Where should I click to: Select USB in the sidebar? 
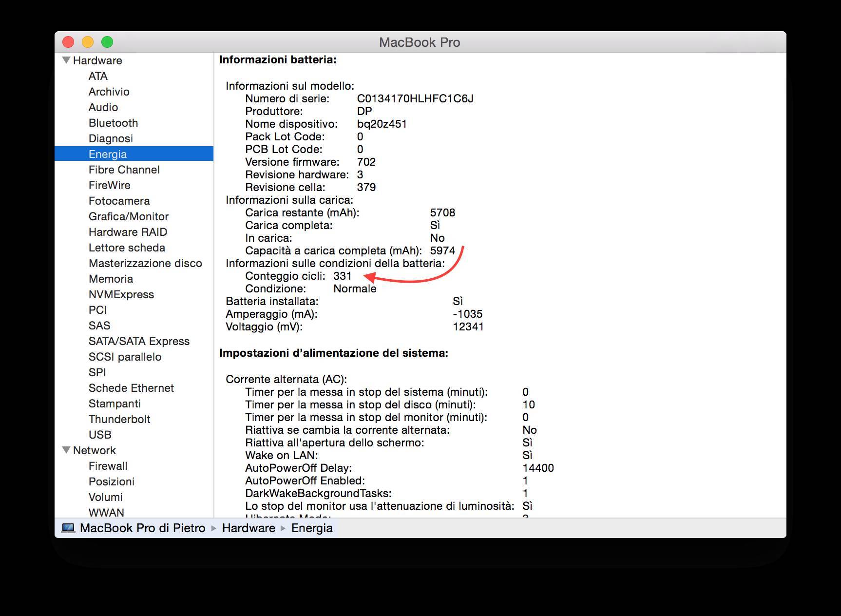100,435
